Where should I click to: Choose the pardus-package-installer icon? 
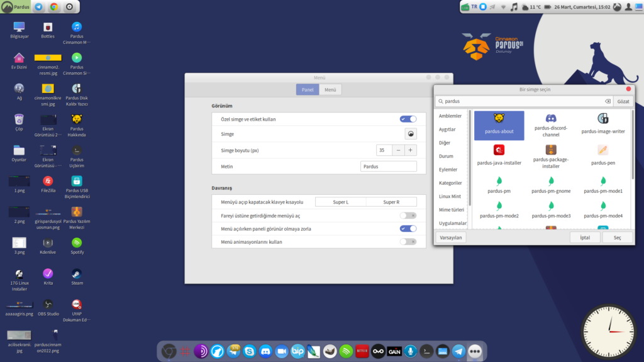(x=551, y=156)
